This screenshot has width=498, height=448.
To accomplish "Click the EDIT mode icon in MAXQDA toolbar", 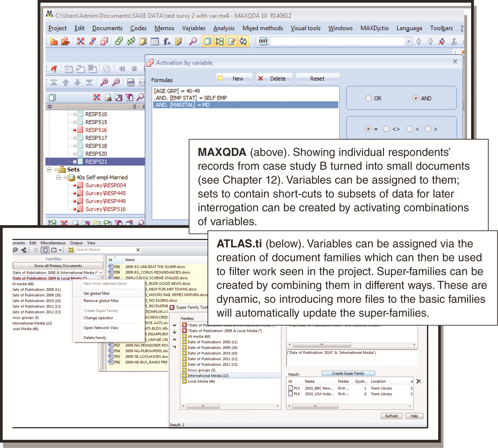I will click(x=263, y=42).
